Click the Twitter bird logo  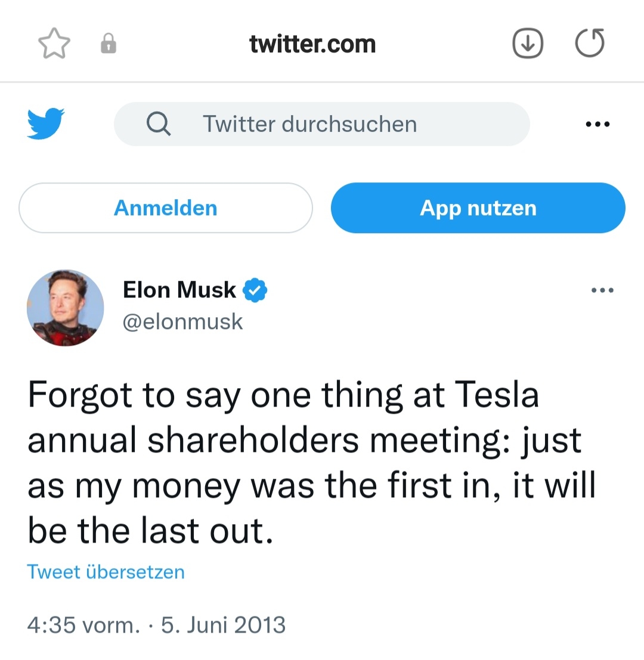point(45,123)
